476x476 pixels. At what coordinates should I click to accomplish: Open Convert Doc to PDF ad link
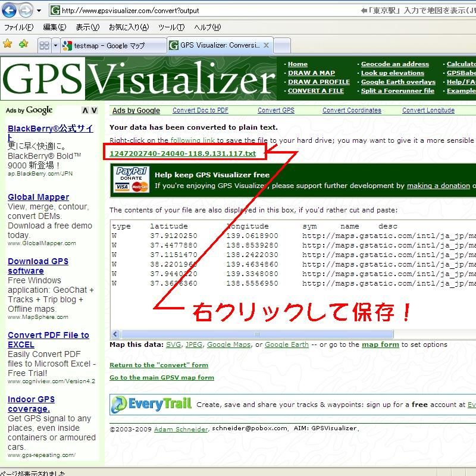pyautogui.click(x=201, y=110)
